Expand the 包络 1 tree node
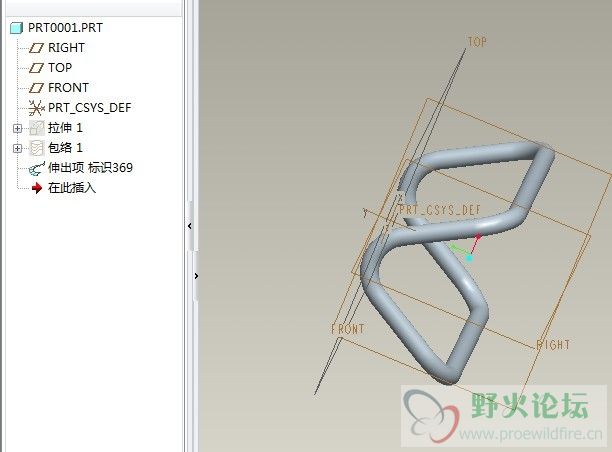The image size is (612, 452). pyautogui.click(x=17, y=148)
